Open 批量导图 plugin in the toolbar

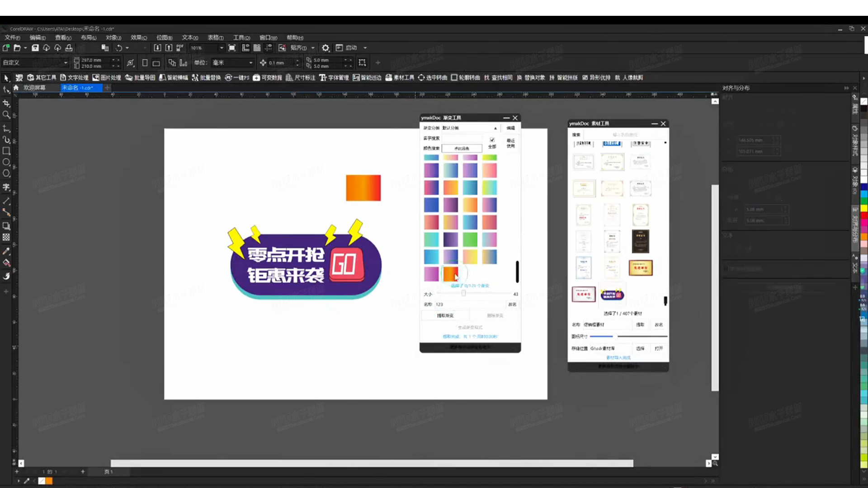(x=140, y=78)
